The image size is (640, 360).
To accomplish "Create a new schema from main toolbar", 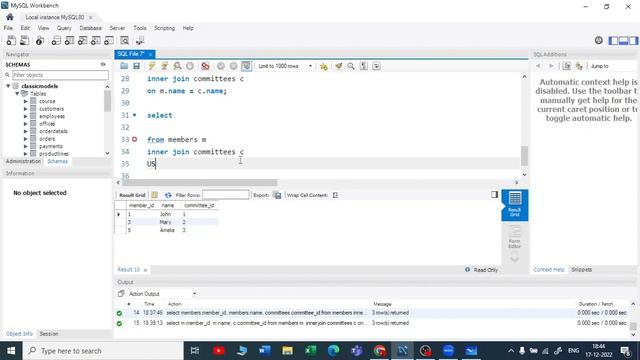I will click(x=56, y=40).
